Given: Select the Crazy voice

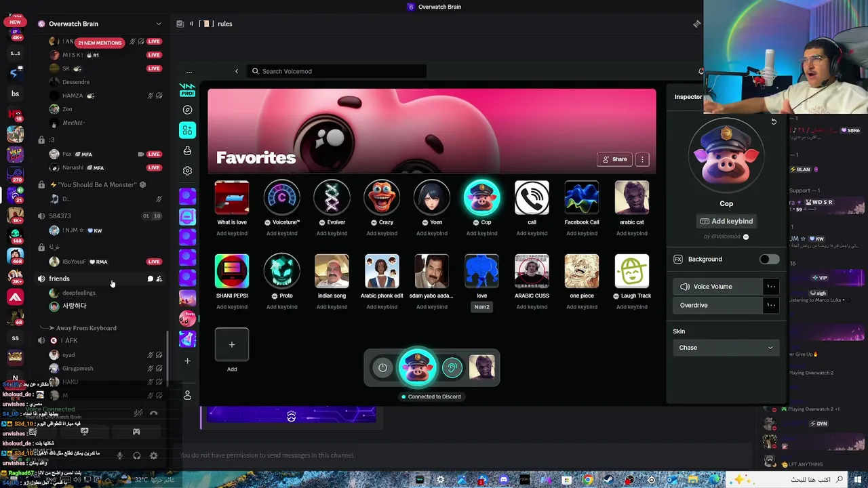Looking at the screenshot, I should 382,197.
